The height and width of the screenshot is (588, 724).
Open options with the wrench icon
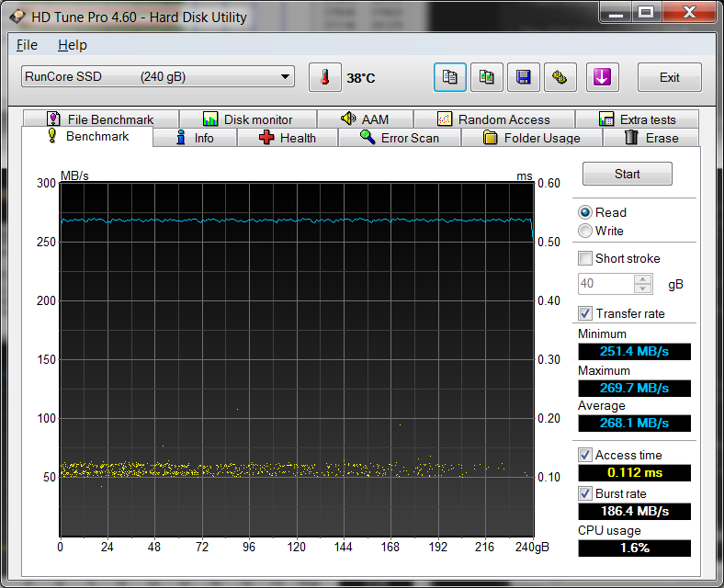click(x=560, y=78)
